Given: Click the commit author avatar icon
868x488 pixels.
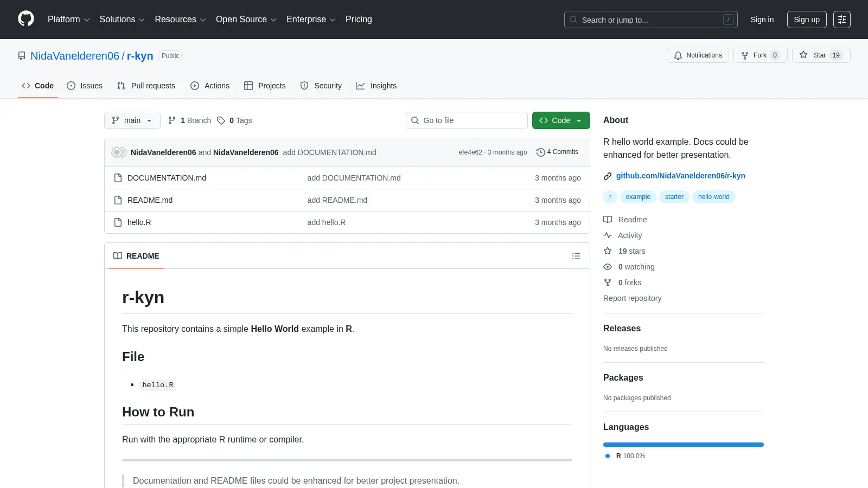Looking at the screenshot, I should 119,152.
